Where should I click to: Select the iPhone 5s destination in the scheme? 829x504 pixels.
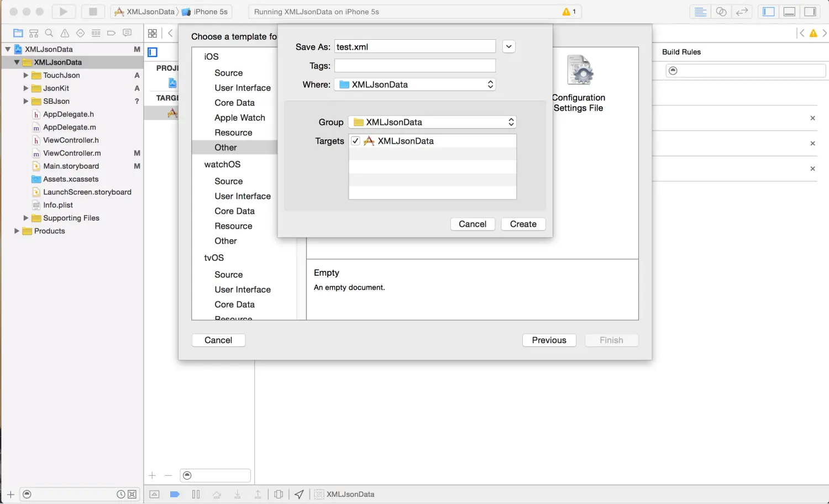204,12
